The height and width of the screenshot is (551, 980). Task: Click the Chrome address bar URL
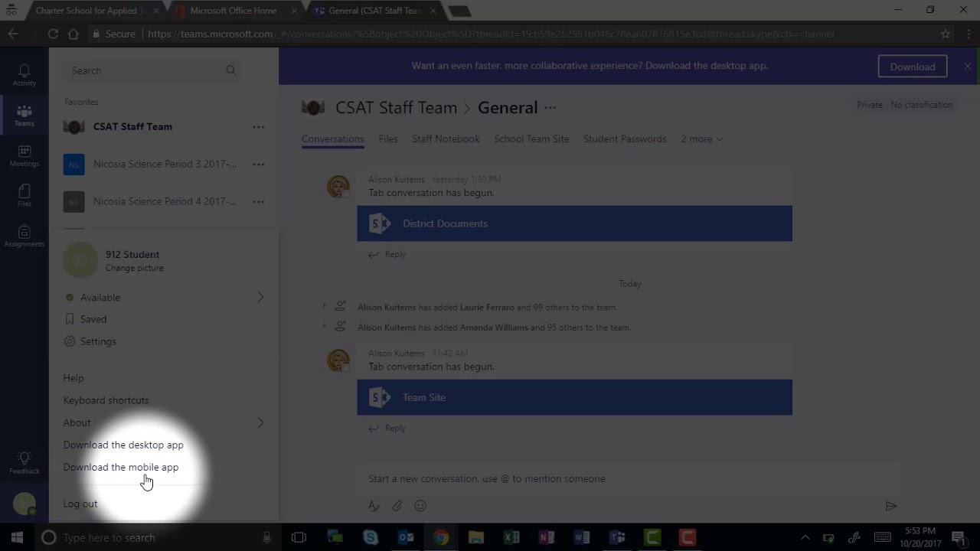pyautogui.click(x=490, y=34)
